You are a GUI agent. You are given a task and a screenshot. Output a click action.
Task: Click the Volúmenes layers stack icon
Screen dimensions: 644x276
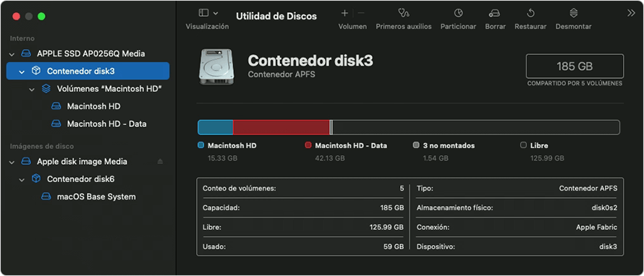click(x=46, y=89)
